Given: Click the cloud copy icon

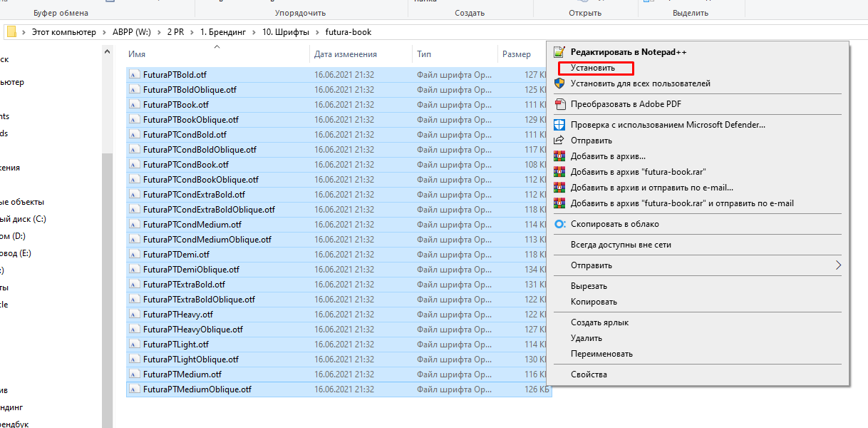Looking at the screenshot, I should (x=559, y=224).
